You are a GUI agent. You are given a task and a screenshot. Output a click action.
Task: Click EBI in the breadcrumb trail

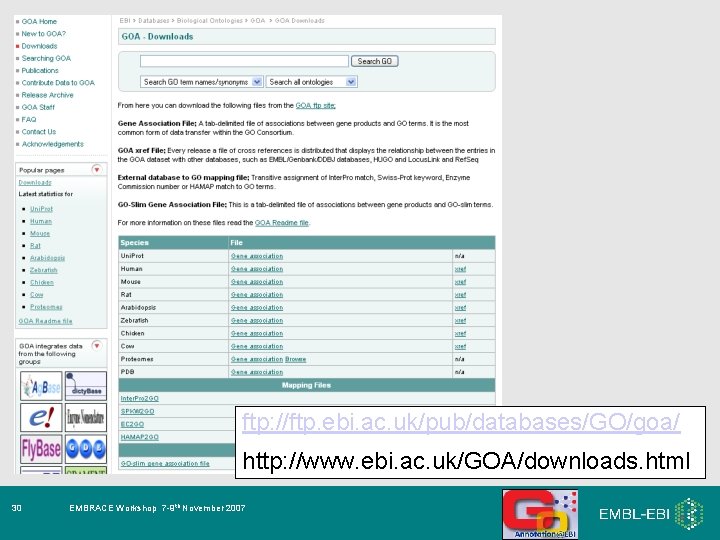pyautogui.click(x=124, y=21)
